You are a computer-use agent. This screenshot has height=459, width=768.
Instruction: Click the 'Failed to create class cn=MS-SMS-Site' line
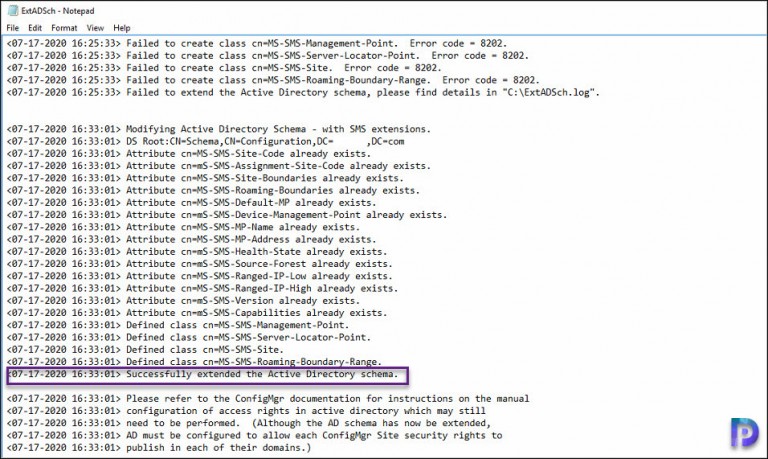pyautogui.click(x=224, y=68)
